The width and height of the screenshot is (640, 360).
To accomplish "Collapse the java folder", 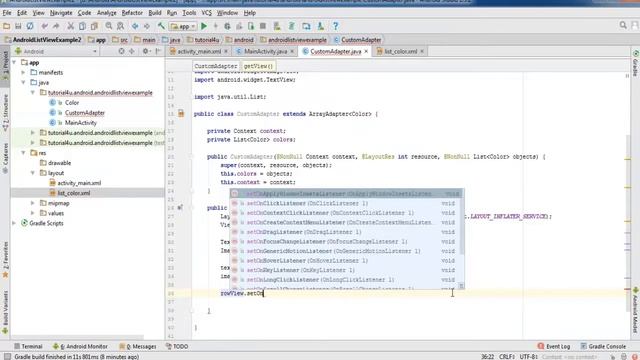I will tap(23, 82).
